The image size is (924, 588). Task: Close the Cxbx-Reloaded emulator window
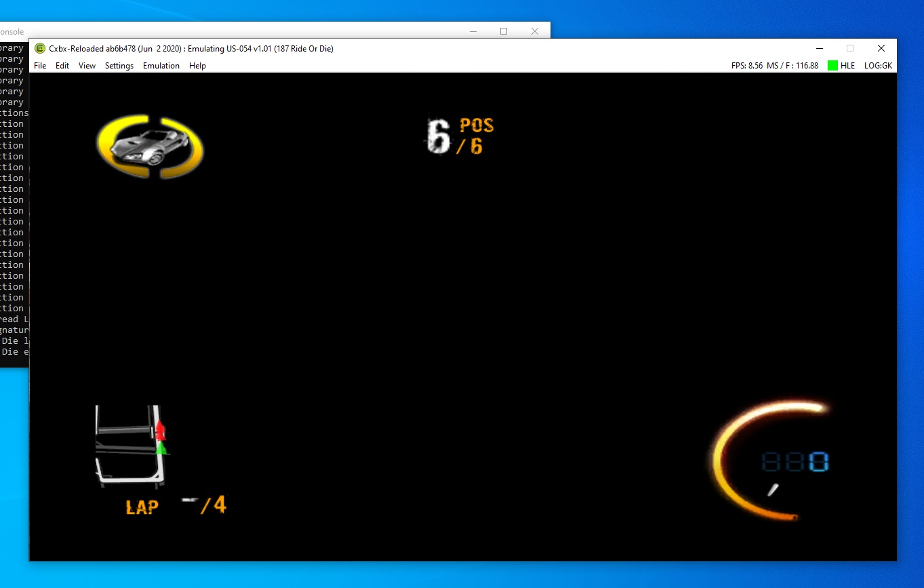pos(881,48)
